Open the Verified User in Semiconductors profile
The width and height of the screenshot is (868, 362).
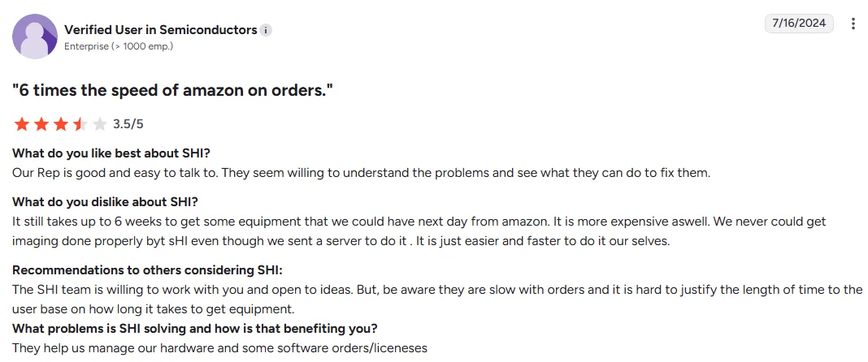coord(161,30)
